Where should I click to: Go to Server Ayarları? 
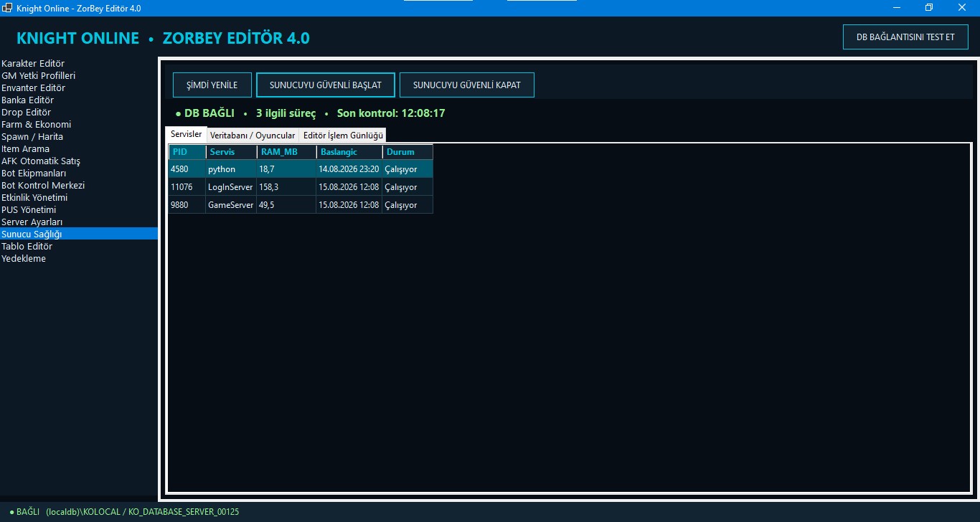coord(79,222)
